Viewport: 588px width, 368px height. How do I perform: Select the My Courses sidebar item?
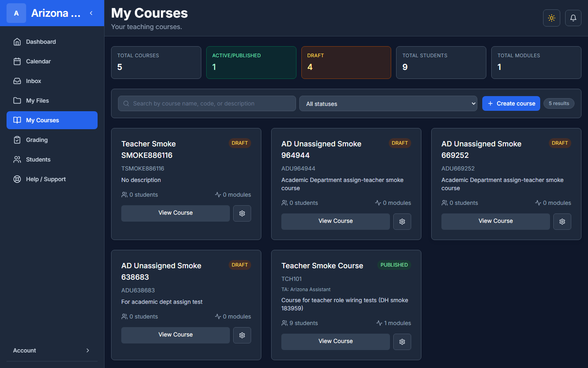[x=52, y=120]
